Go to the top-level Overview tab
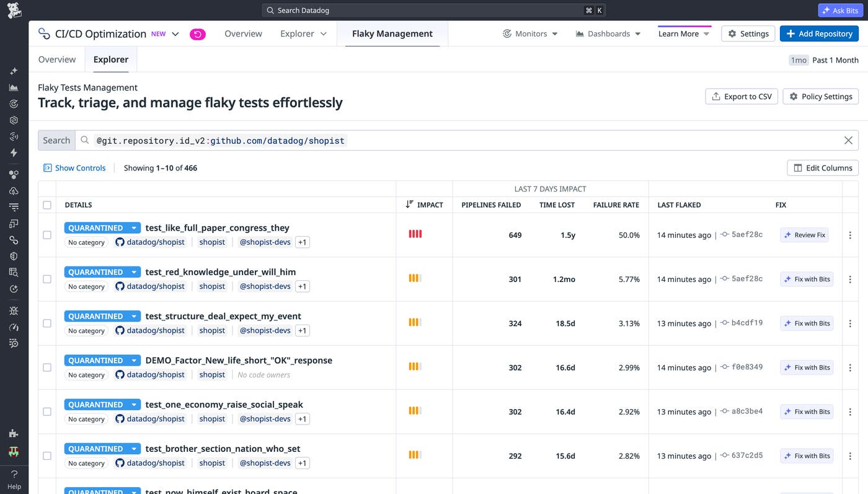This screenshot has height=494, width=868. coord(243,34)
